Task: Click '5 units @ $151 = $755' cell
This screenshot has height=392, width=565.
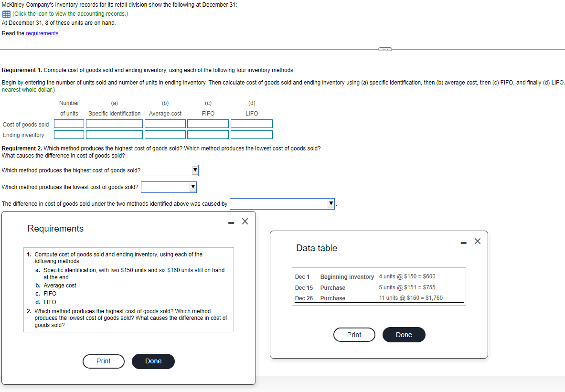Action: pos(407,287)
